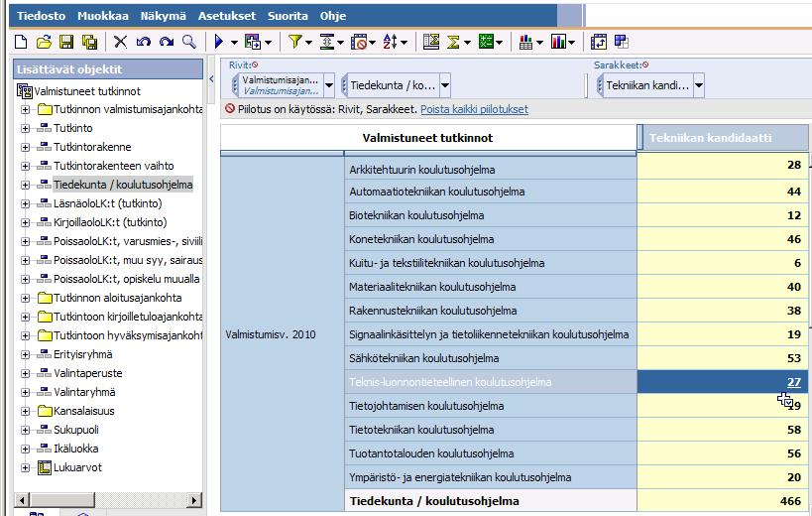This screenshot has width=812, height=516.
Task: Click the sigma summarize icon
Action: click(454, 42)
